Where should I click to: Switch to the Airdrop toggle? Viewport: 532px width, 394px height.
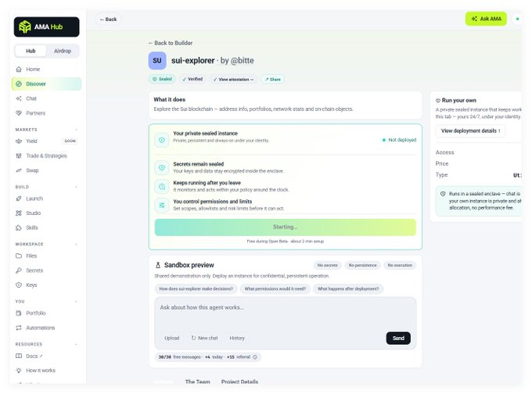63,51
